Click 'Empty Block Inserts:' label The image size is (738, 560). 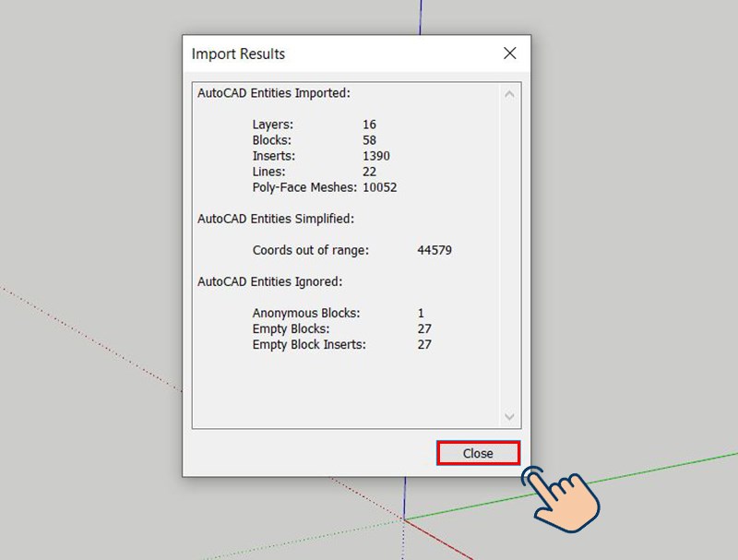(x=309, y=344)
